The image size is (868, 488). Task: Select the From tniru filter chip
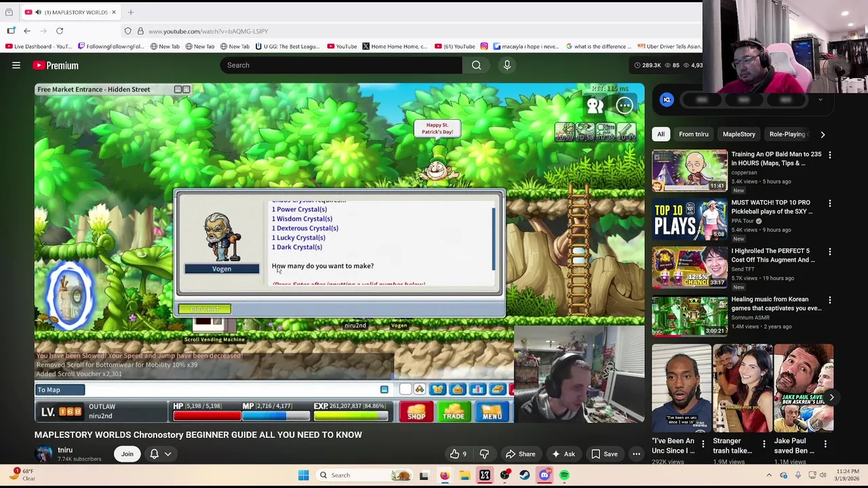[693, 134]
